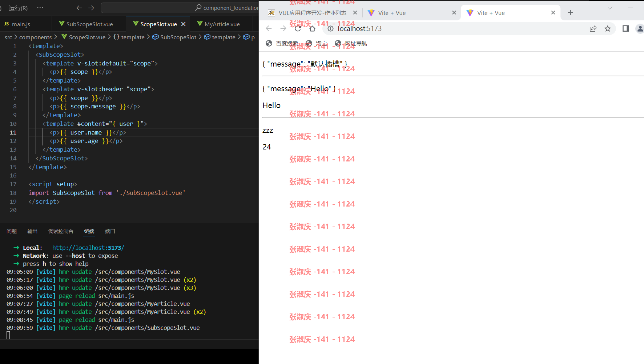Close the ScopeSlot.vue editor tab
Viewport: 644px width, 364px height.
[184, 24]
